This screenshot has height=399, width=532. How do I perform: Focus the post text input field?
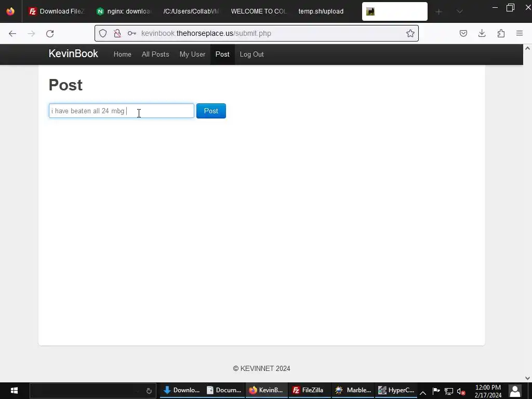tap(122, 111)
